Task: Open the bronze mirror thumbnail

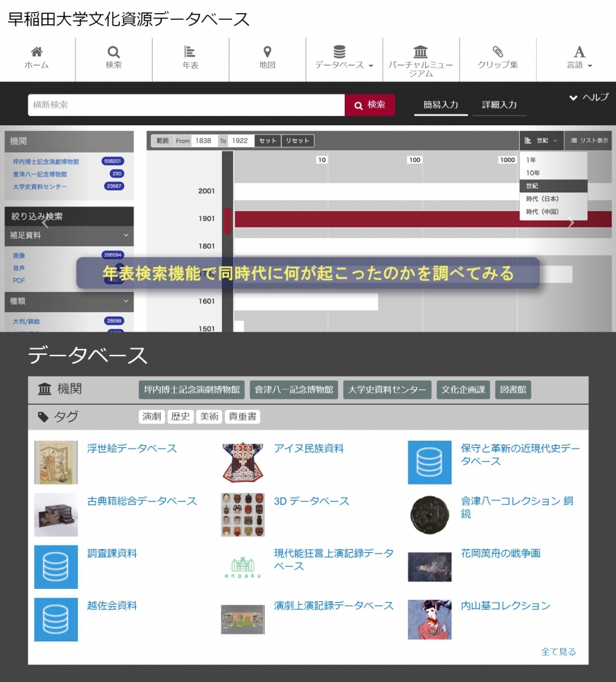Action: point(429,515)
